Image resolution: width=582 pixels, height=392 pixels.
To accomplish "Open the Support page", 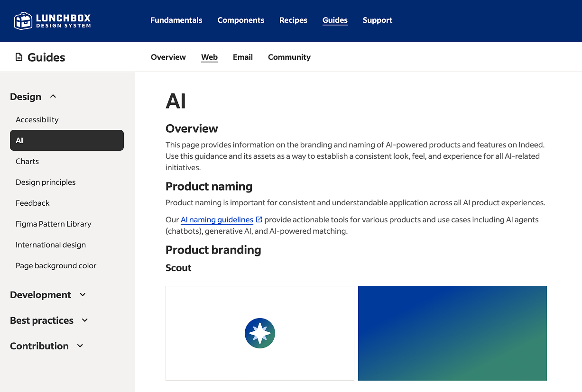I will click(x=378, y=20).
